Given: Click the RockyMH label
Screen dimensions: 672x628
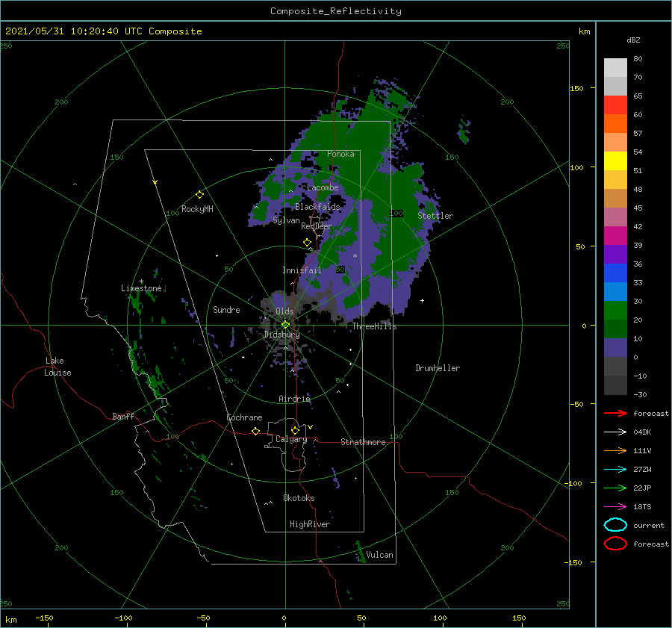Looking at the screenshot, I should click(197, 209).
